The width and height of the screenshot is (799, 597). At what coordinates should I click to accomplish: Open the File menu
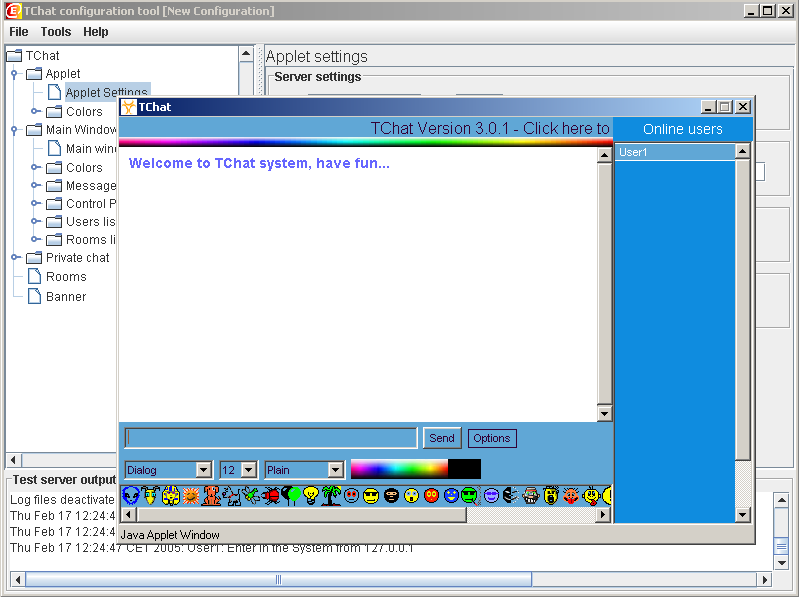19,32
